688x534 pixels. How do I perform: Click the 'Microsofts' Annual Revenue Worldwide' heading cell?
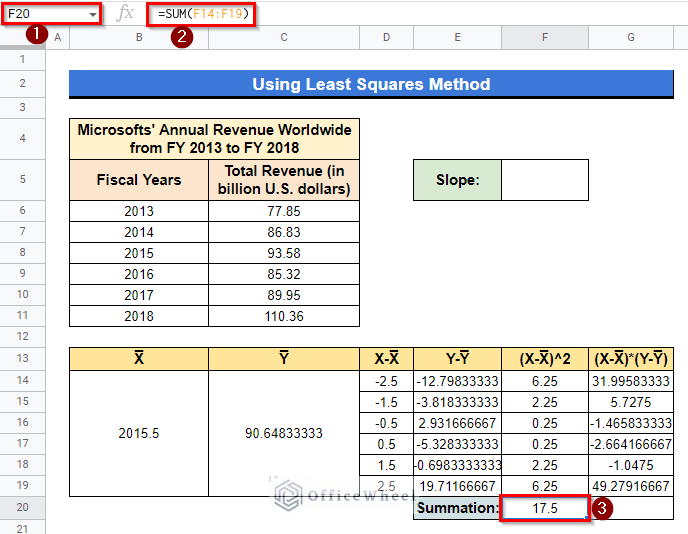click(x=214, y=139)
